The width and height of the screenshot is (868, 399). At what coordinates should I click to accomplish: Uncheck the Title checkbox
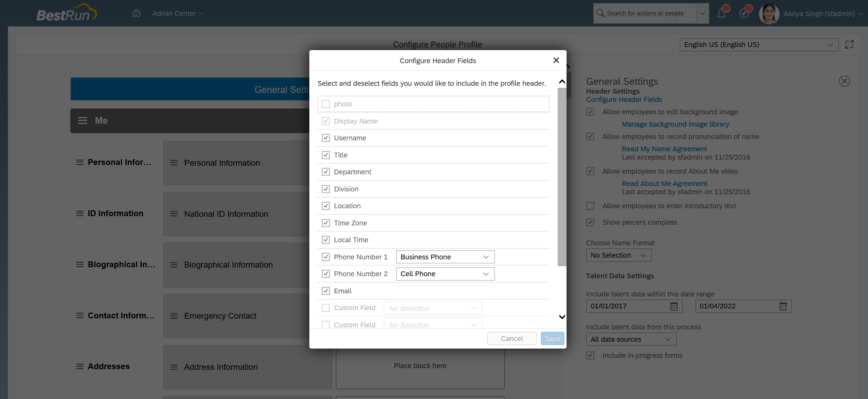tap(326, 155)
